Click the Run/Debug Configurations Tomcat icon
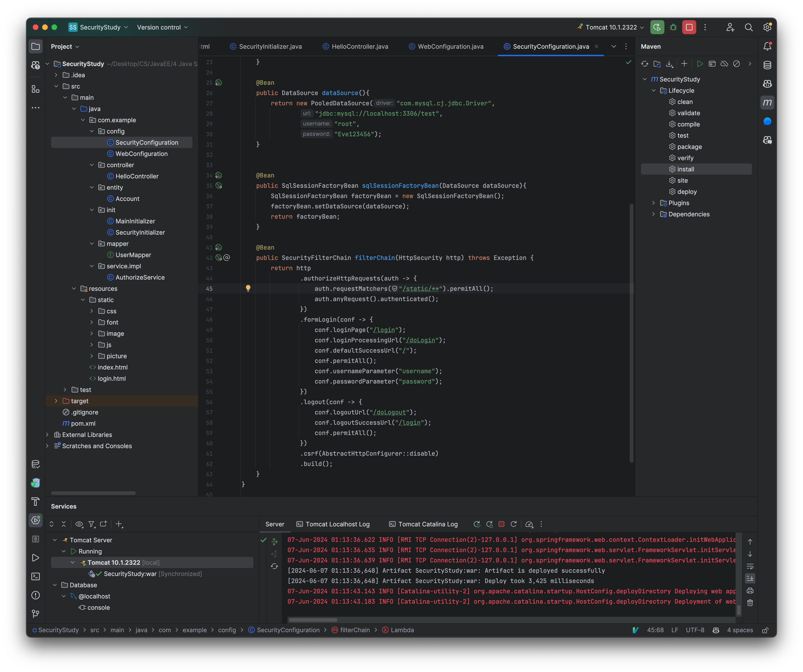Image resolution: width=803 pixels, height=672 pixels. point(580,27)
